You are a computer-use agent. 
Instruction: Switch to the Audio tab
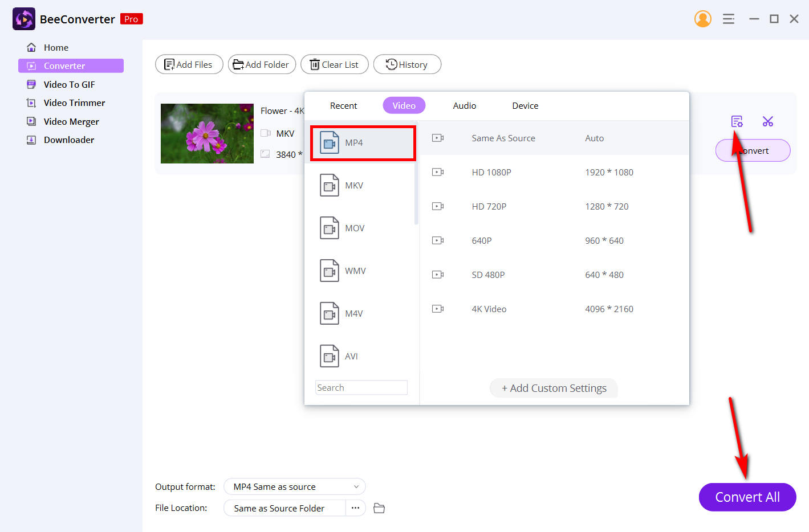point(464,105)
